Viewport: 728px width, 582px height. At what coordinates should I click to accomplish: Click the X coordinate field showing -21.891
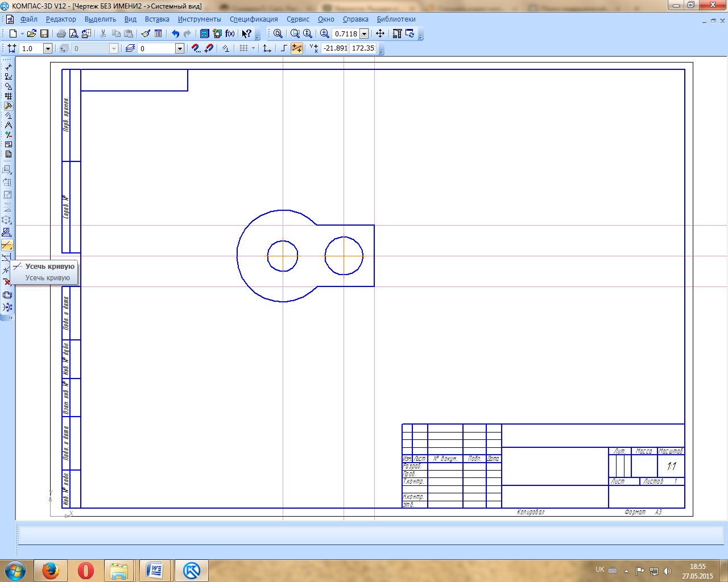point(335,48)
